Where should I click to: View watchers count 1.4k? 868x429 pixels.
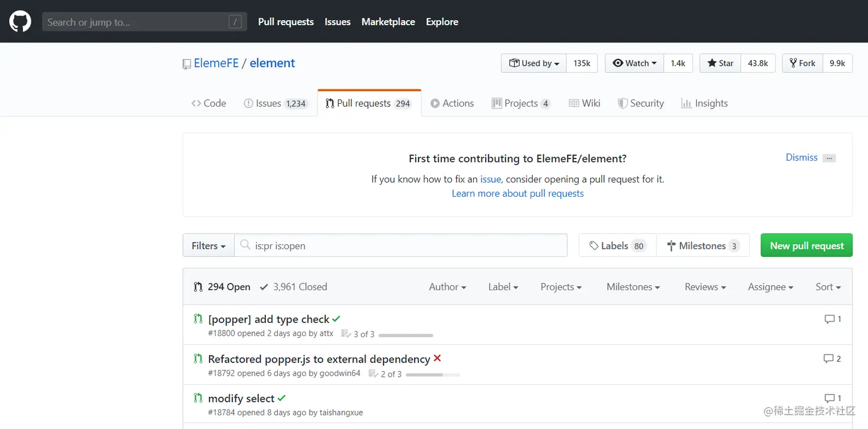(678, 63)
